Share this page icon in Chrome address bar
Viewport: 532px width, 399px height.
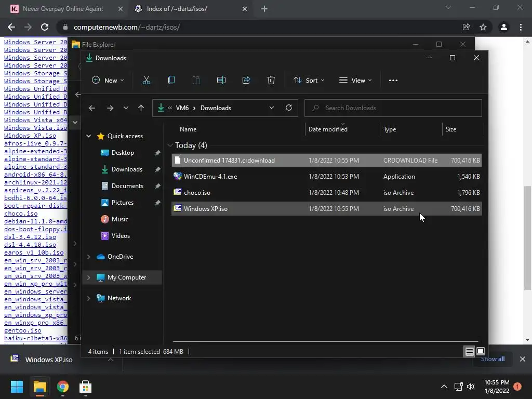(x=466, y=27)
